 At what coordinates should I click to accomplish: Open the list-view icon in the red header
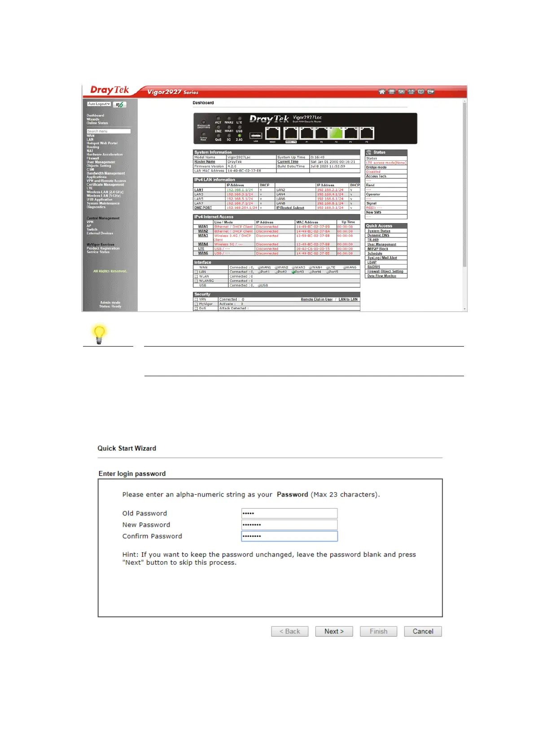(x=392, y=92)
